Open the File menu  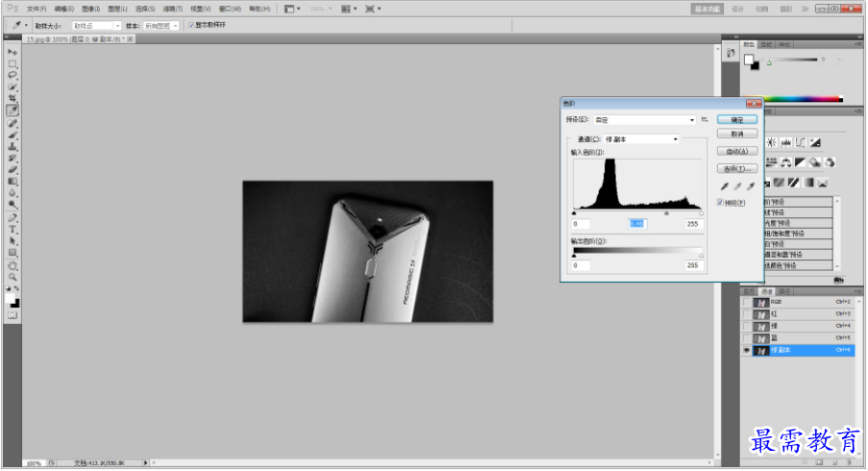[x=37, y=9]
